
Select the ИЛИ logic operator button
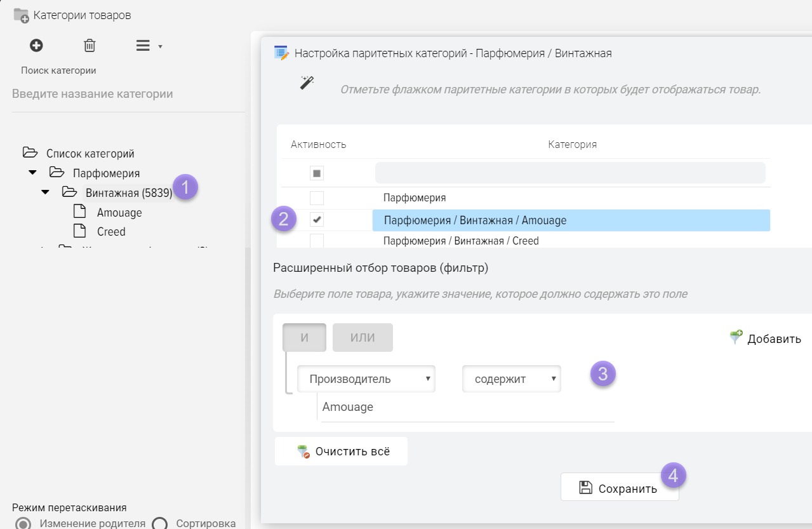[363, 338]
